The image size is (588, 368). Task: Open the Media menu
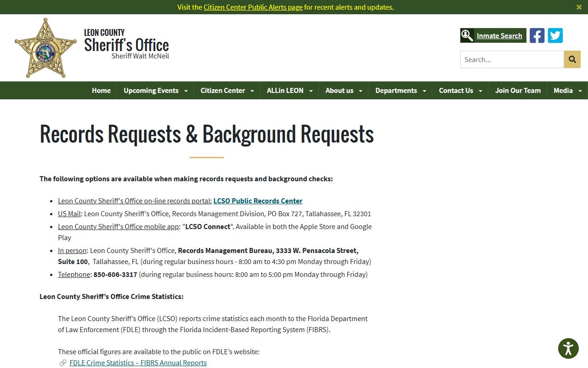pyautogui.click(x=563, y=91)
